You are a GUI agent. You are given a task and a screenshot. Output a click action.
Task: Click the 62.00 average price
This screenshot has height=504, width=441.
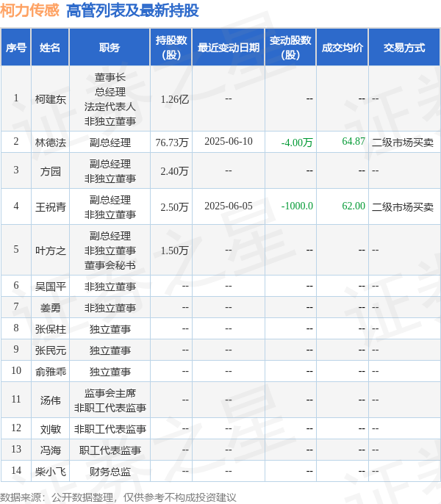(x=354, y=206)
